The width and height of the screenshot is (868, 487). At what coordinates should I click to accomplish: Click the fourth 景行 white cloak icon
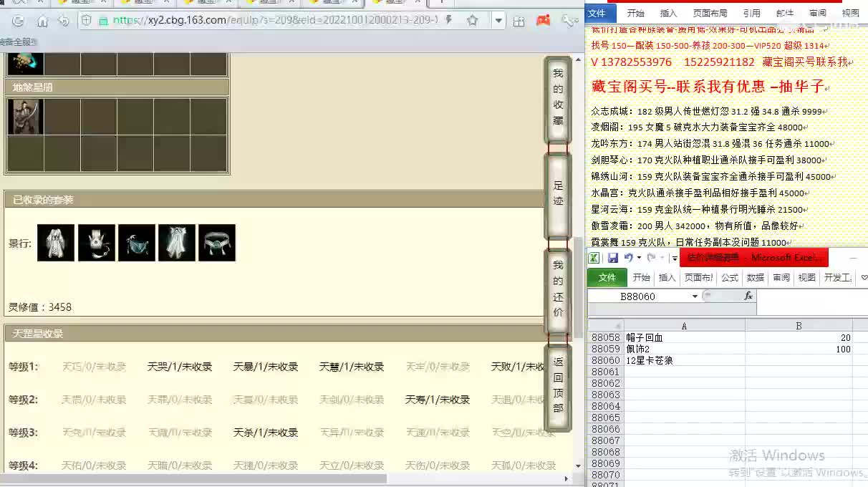[x=176, y=243]
